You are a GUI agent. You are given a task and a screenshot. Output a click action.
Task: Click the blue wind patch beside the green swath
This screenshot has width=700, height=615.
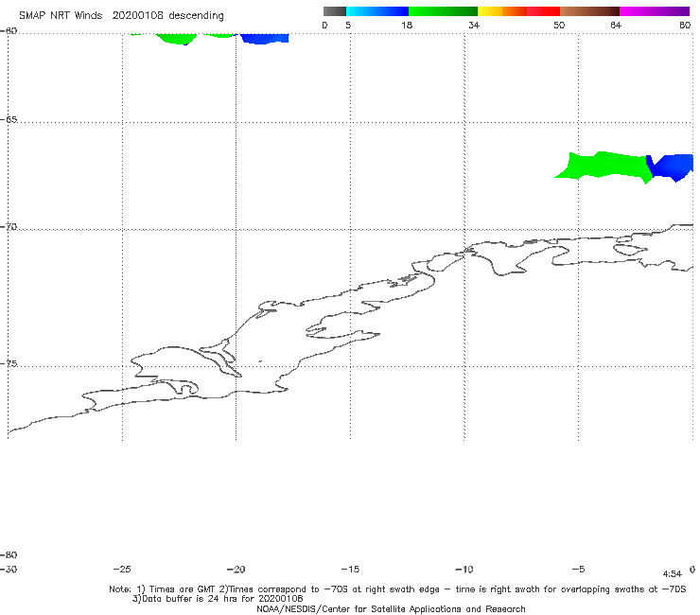(x=672, y=167)
